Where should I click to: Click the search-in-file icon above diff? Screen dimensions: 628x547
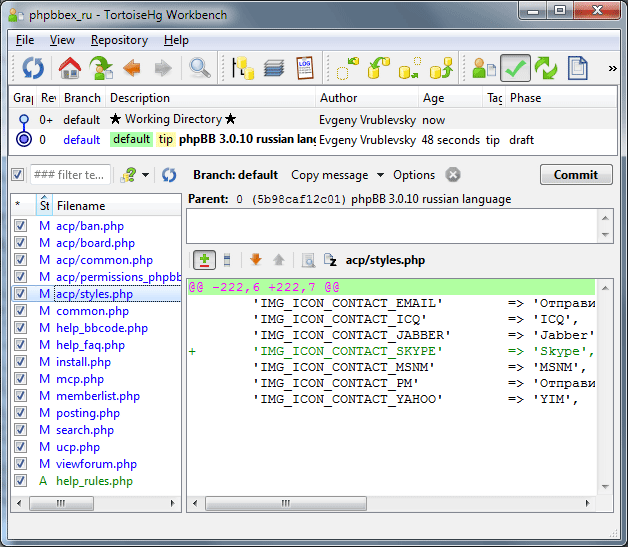(308, 260)
